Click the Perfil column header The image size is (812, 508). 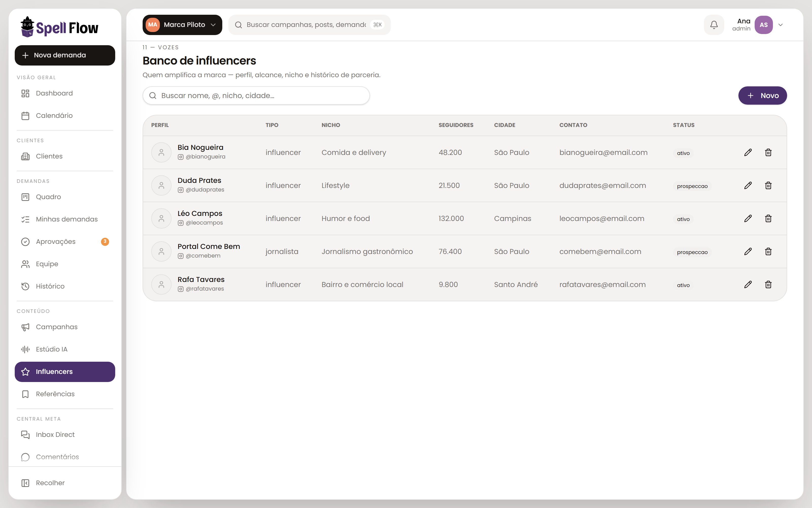[x=160, y=125]
